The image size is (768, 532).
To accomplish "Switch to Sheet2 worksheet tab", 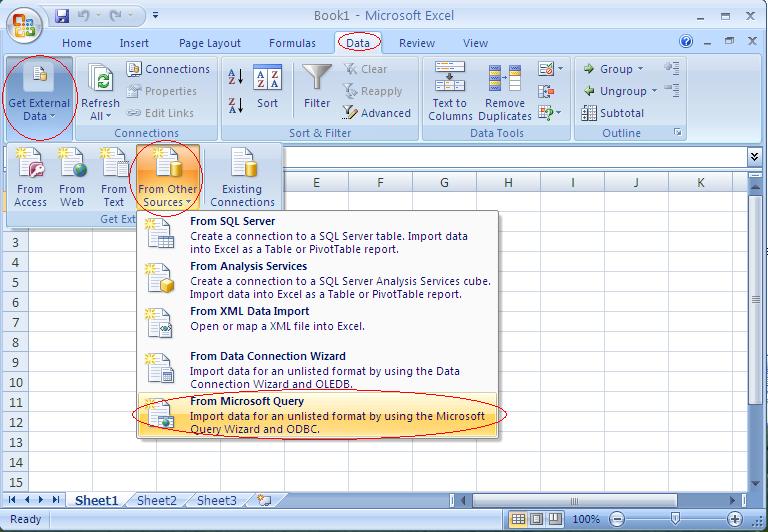I will (157, 500).
